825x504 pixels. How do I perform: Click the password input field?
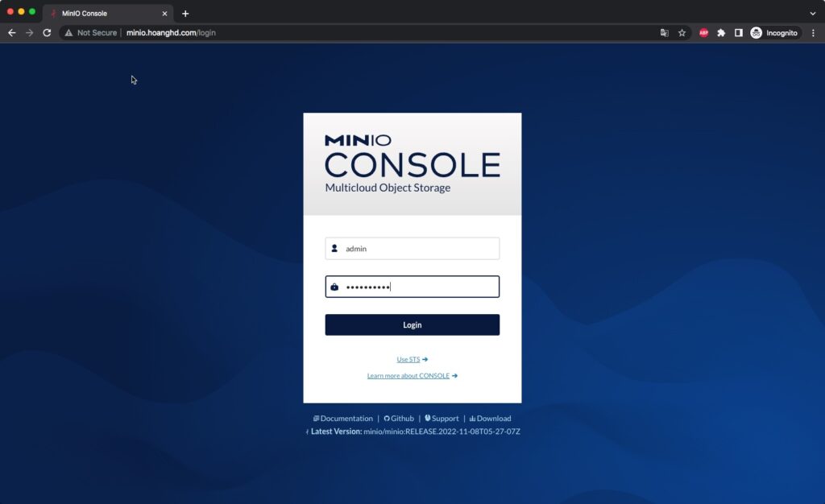click(412, 287)
